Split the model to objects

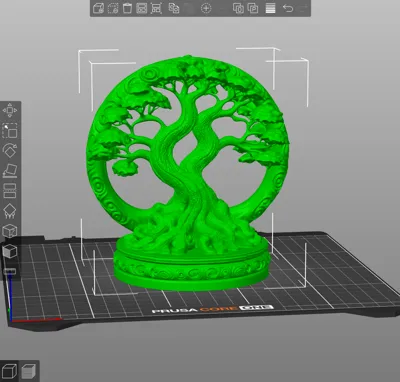click(x=238, y=8)
